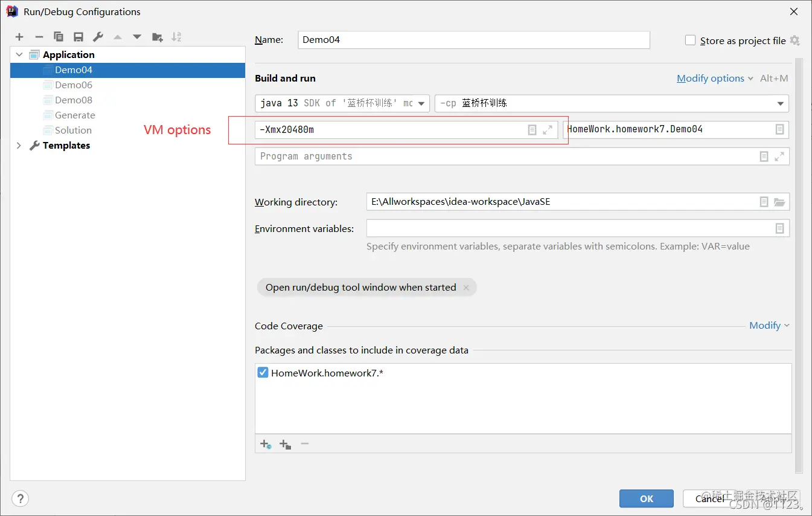812x516 pixels.
Task: Collapse the Application tree node
Action: tap(19, 54)
